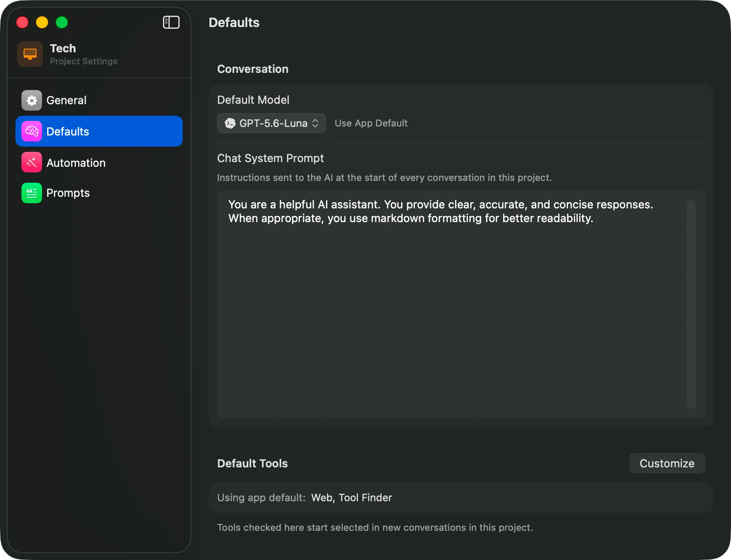Screen dimensions: 731x560
Task: Open the GPT-5.6-Luna model dropdown
Action: coord(272,123)
